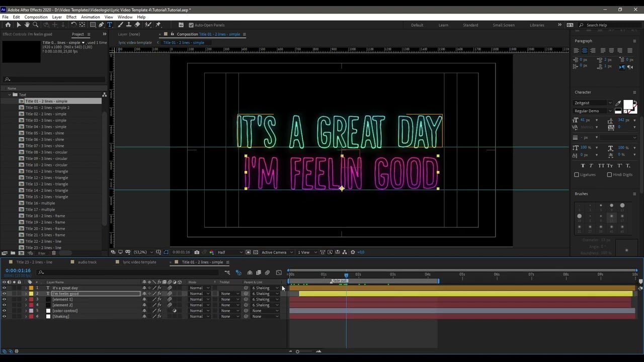Click the Shy layers hide icon in timeline
This screenshot has height=362, width=644.
tap(250, 273)
